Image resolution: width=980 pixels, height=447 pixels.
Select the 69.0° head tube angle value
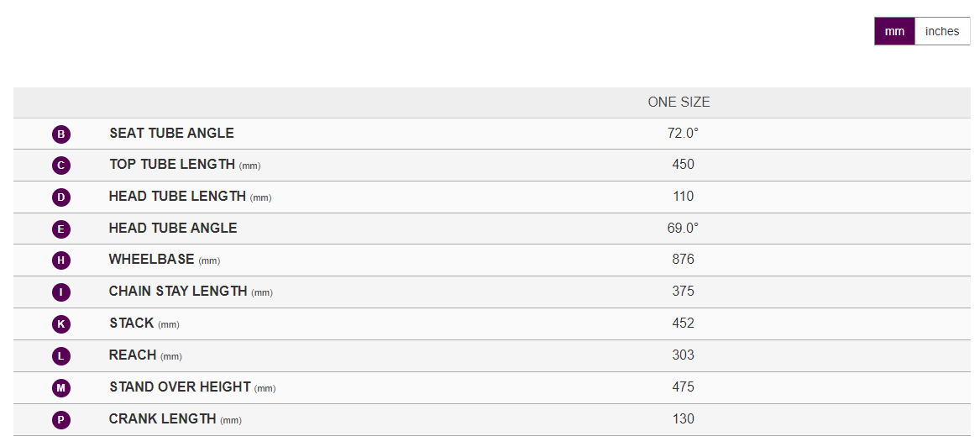[683, 228]
